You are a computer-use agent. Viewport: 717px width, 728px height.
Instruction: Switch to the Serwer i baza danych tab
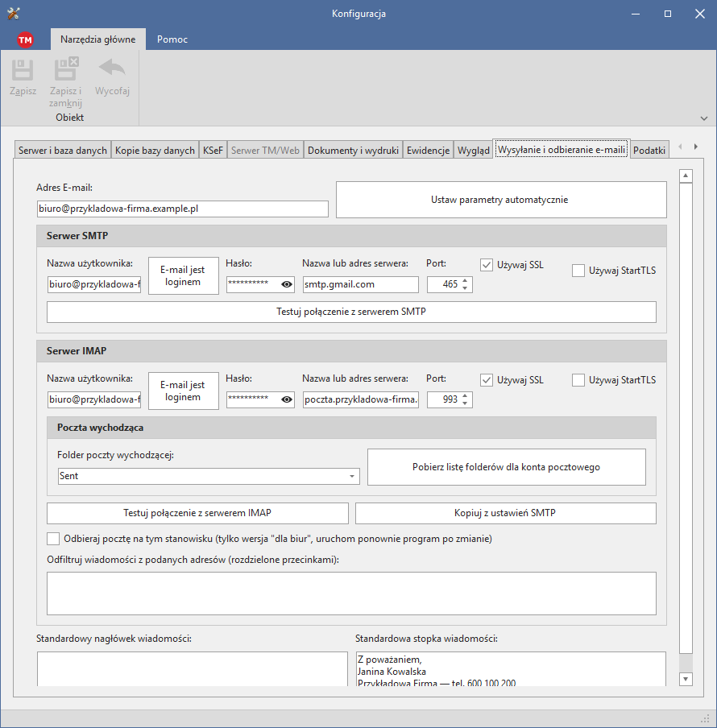pyautogui.click(x=63, y=150)
